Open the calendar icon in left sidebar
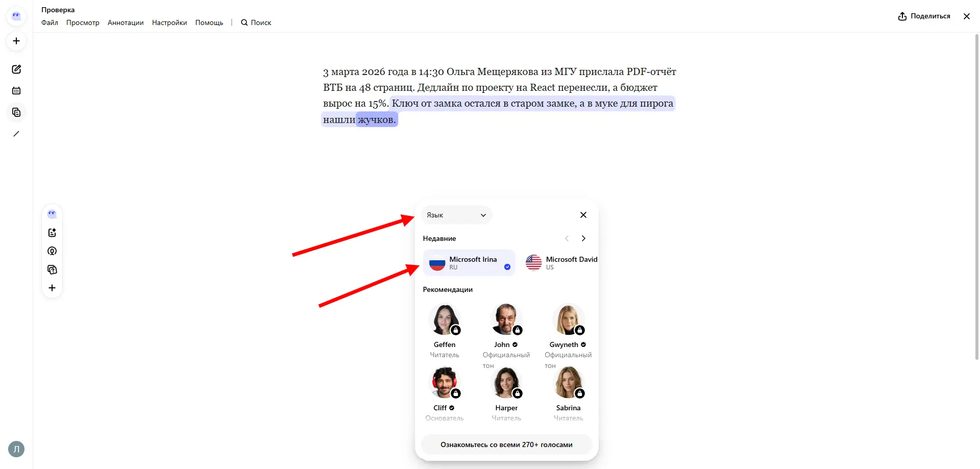 click(16, 91)
